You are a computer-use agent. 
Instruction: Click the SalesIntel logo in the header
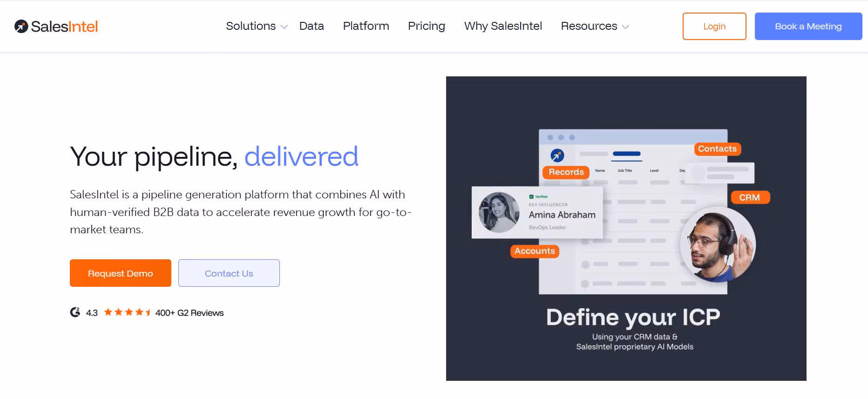pos(56,27)
